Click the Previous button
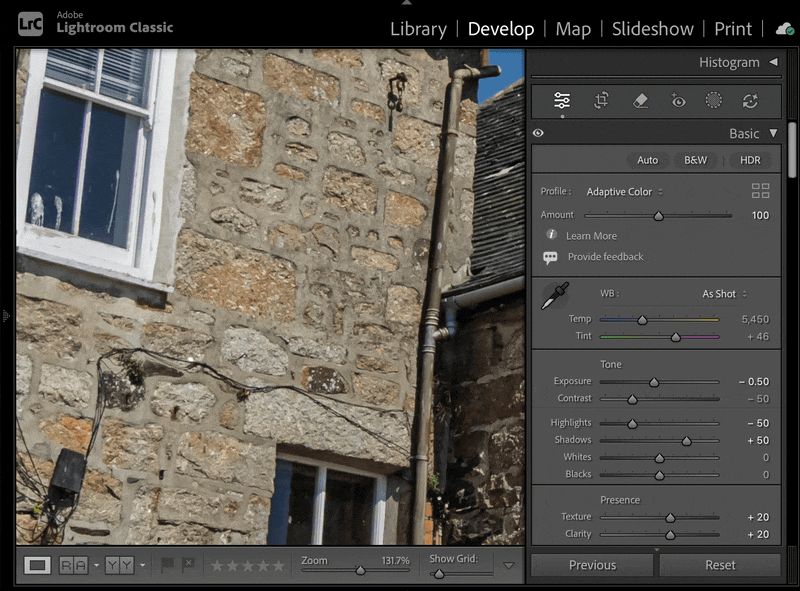 592,565
